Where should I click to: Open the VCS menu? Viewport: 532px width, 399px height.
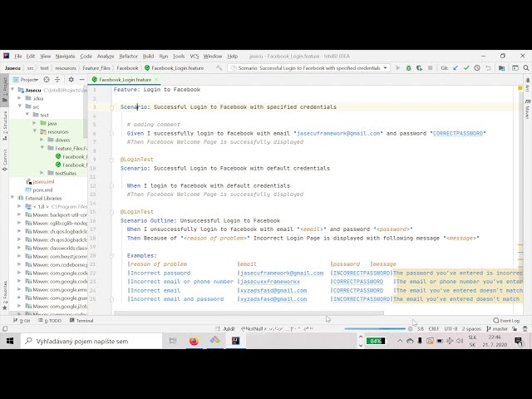(195, 57)
